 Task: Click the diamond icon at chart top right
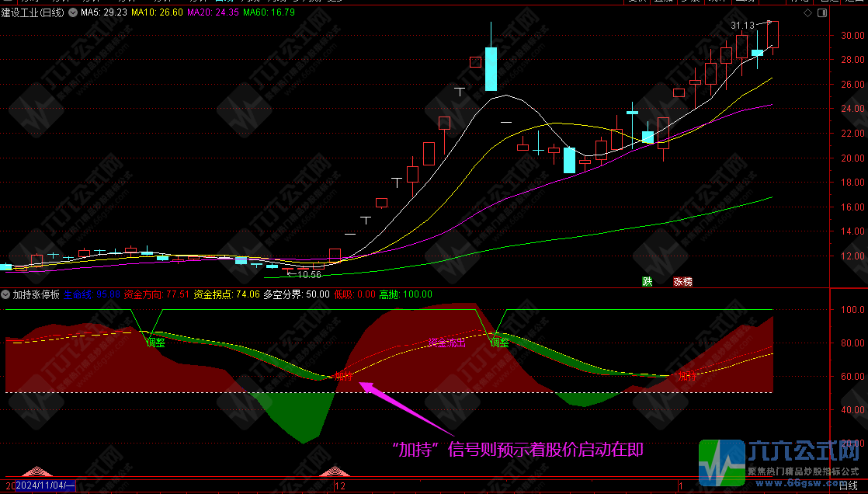tap(807, 13)
